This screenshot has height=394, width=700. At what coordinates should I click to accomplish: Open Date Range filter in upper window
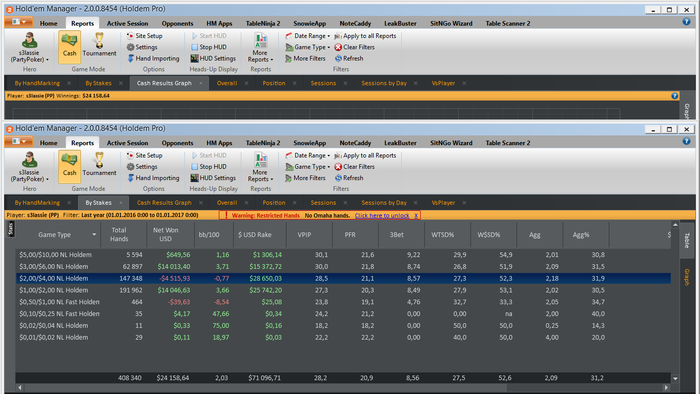click(x=308, y=36)
